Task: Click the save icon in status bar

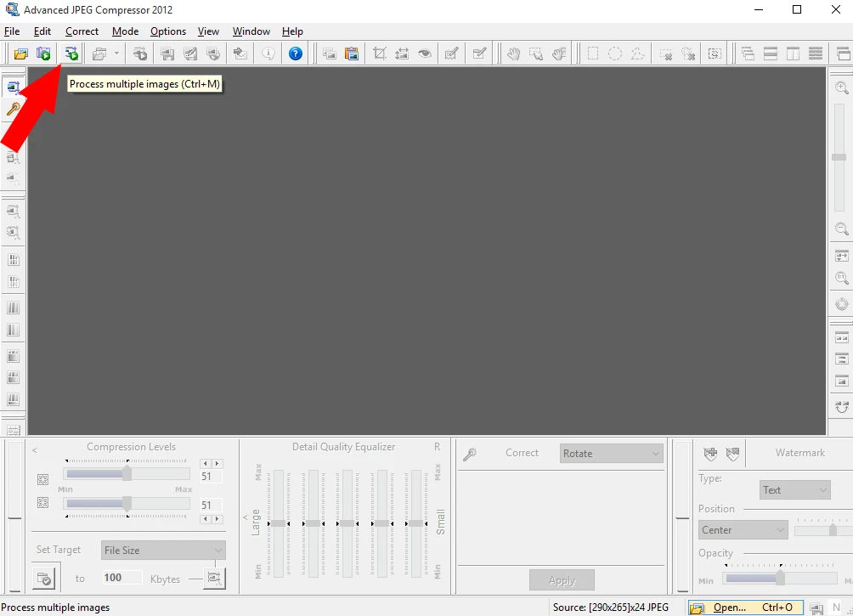Action: click(816, 608)
